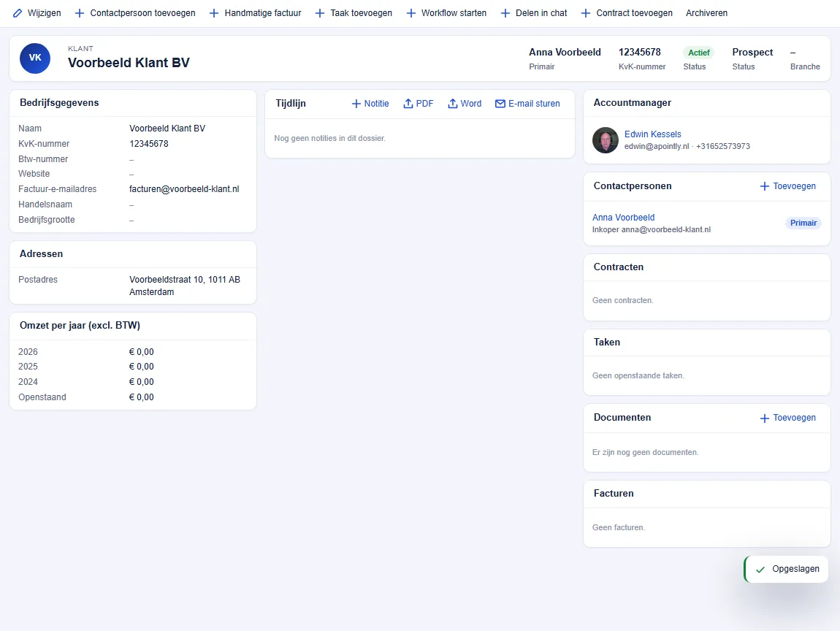The image size is (840, 631).
Task: Click Toevoegen in the Documenten panel
Action: 794,418
